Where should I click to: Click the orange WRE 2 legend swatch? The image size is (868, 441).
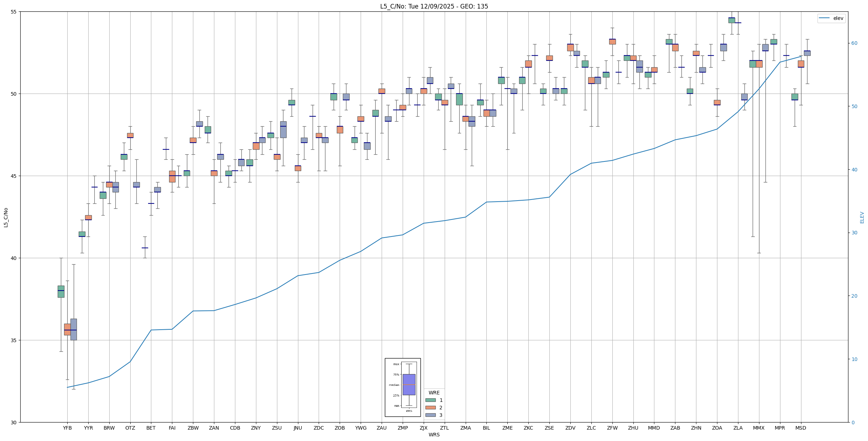coord(430,408)
